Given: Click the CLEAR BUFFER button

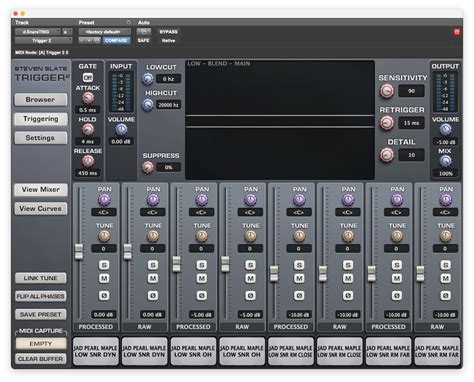Looking at the screenshot, I should click(x=41, y=359).
